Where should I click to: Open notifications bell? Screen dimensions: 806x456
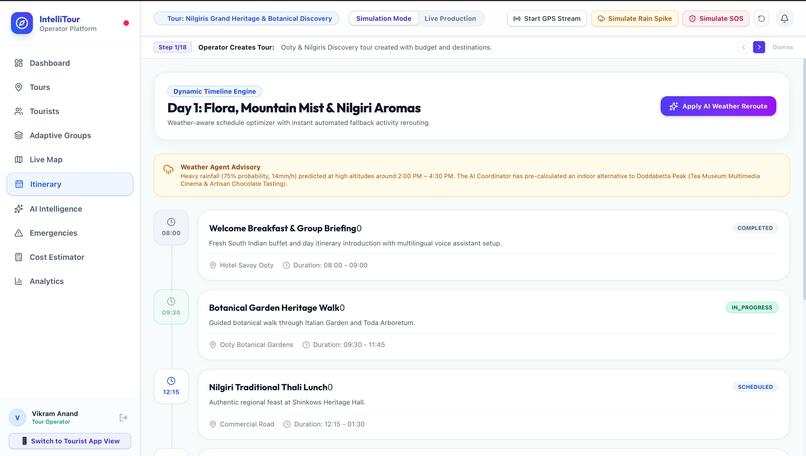pyautogui.click(x=784, y=19)
